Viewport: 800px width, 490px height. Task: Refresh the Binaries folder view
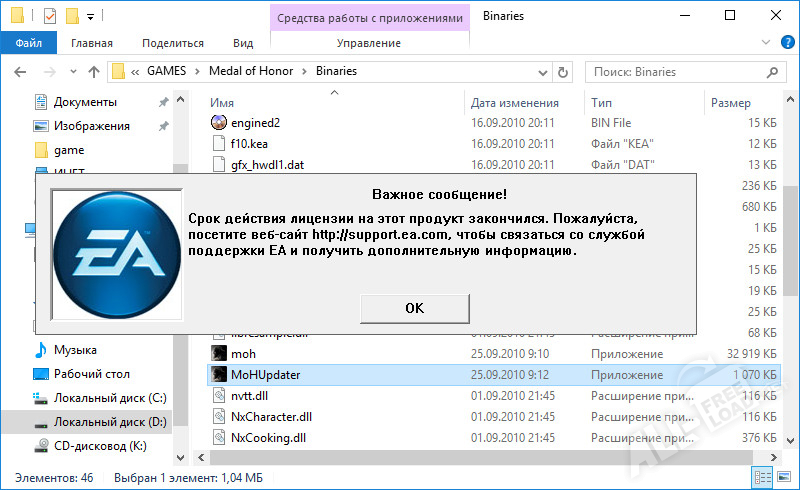(x=566, y=72)
